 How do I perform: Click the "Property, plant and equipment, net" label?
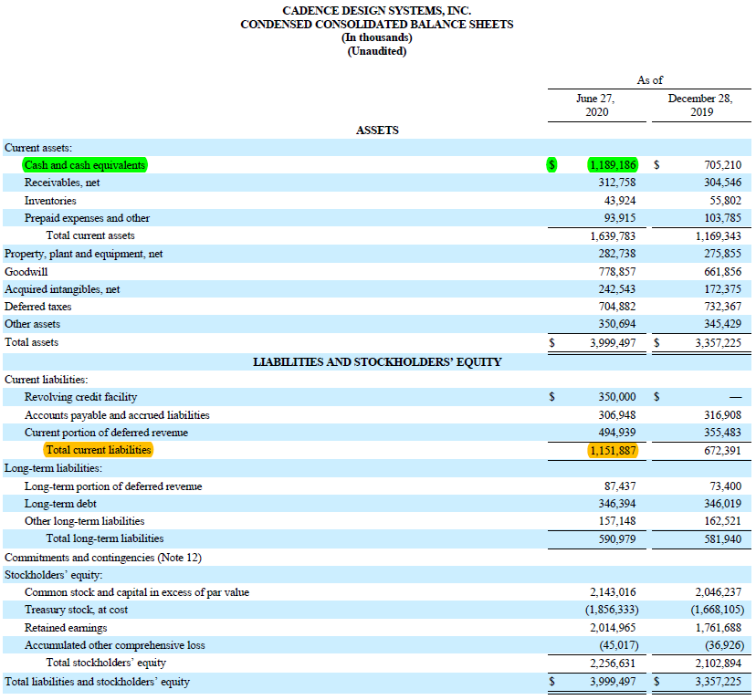coord(83,254)
